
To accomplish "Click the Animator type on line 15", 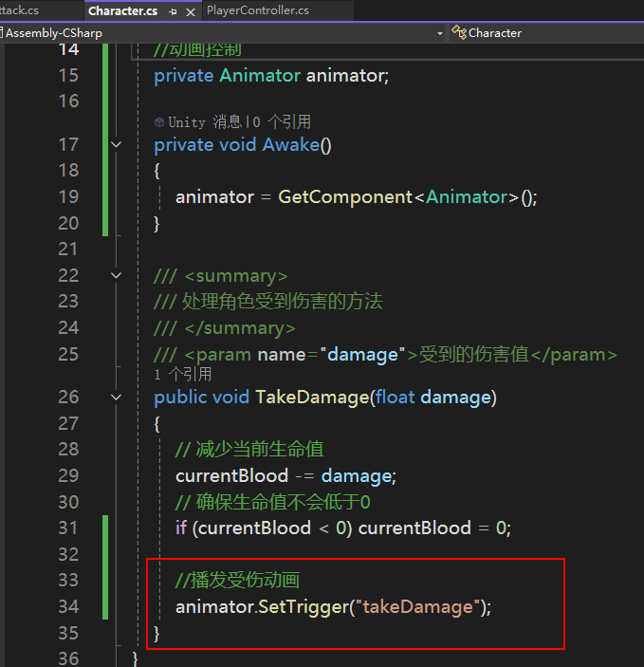I will (260, 76).
